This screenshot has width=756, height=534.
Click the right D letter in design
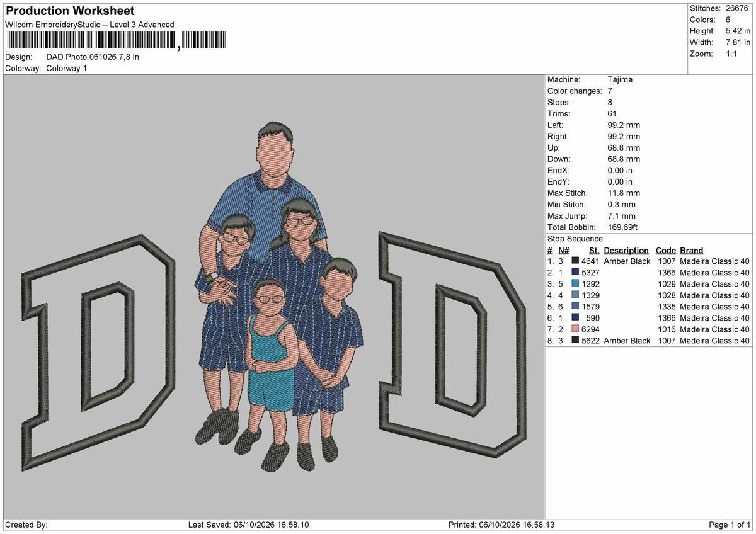click(x=452, y=343)
